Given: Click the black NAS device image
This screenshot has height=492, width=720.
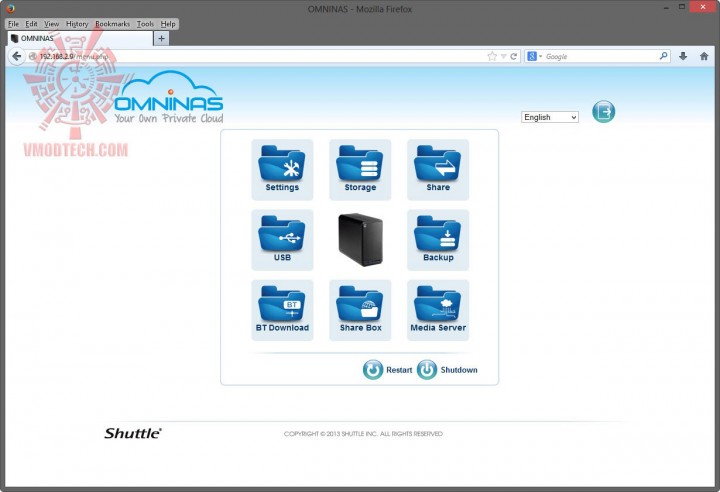Looking at the screenshot, I should coord(360,239).
